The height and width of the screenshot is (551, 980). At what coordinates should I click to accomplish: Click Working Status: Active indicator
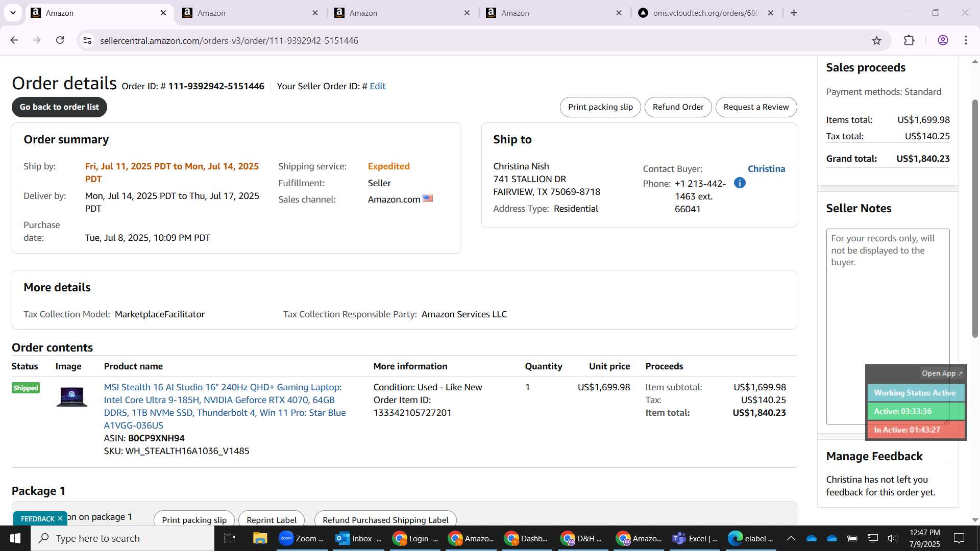[915, 393]
